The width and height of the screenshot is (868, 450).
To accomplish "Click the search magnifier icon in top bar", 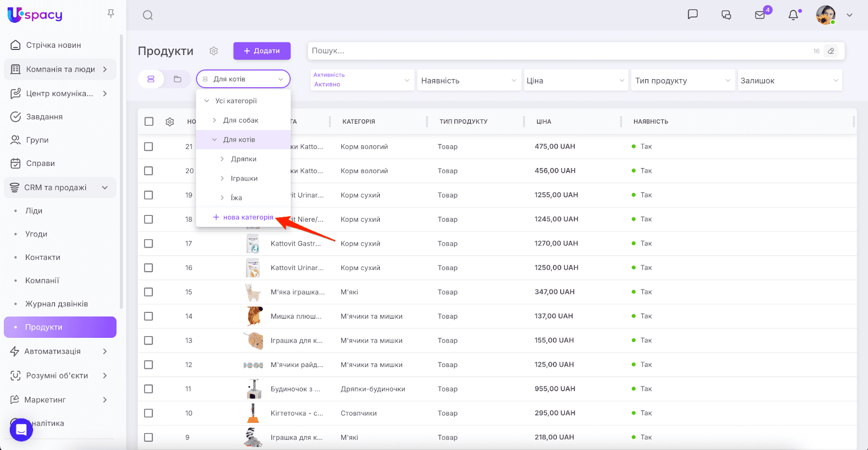I will coord(148,15).
